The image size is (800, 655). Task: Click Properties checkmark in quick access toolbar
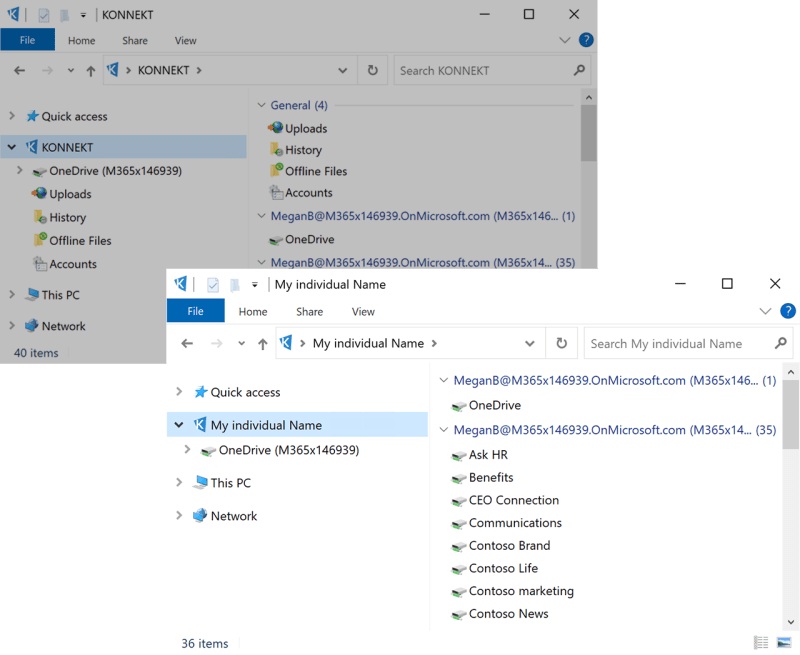tap(213, 284)
